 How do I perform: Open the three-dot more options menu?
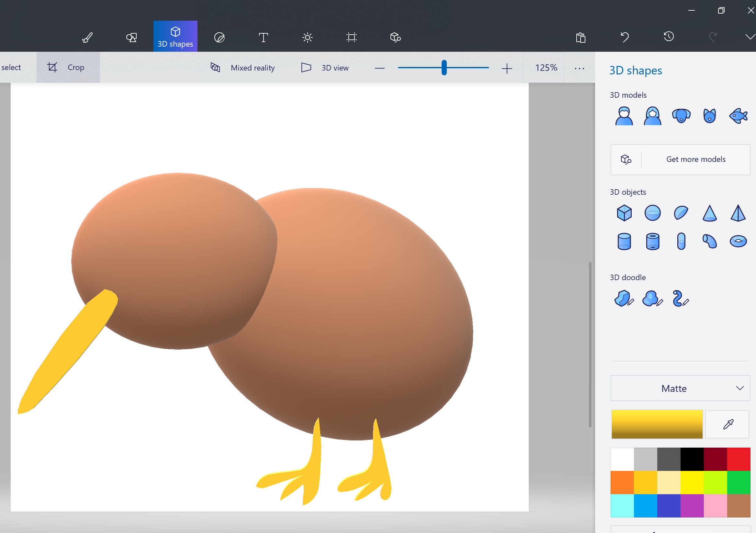[x=579, y=68]
